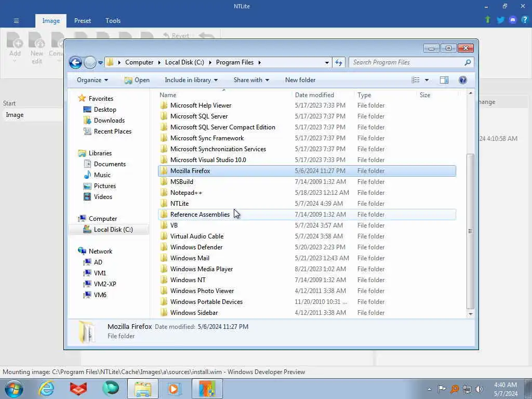
Task: Click the Open toolbar button
Action: [x=137, y=80]
